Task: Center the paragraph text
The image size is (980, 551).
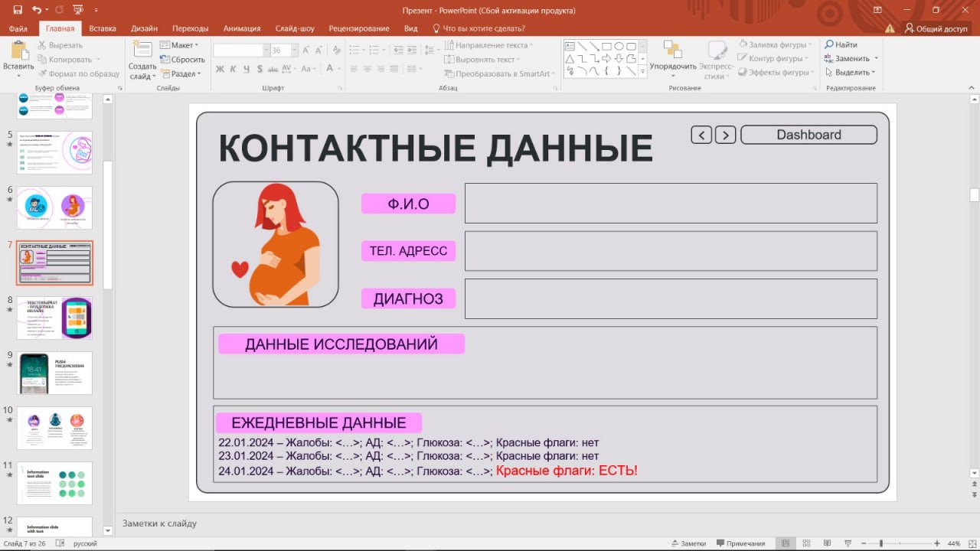Action: 367,69
